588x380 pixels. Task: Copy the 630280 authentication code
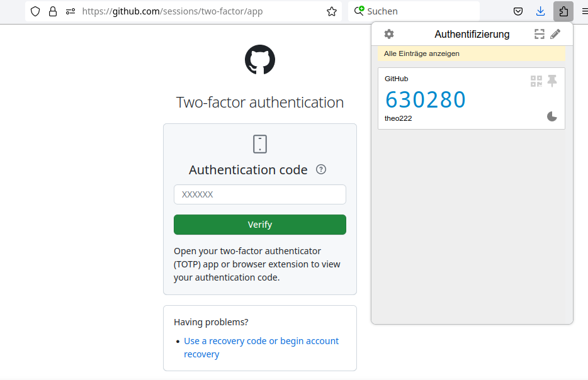[x=426, y=99]
